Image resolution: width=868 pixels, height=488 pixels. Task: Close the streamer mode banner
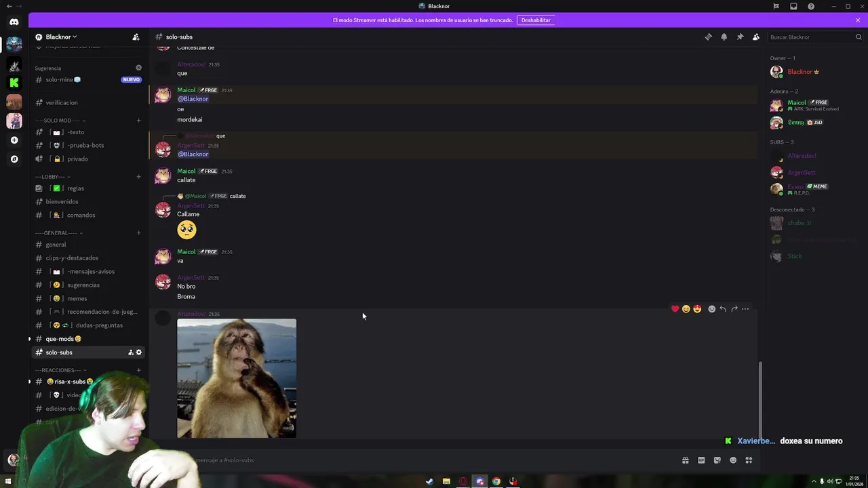point(858,20)
